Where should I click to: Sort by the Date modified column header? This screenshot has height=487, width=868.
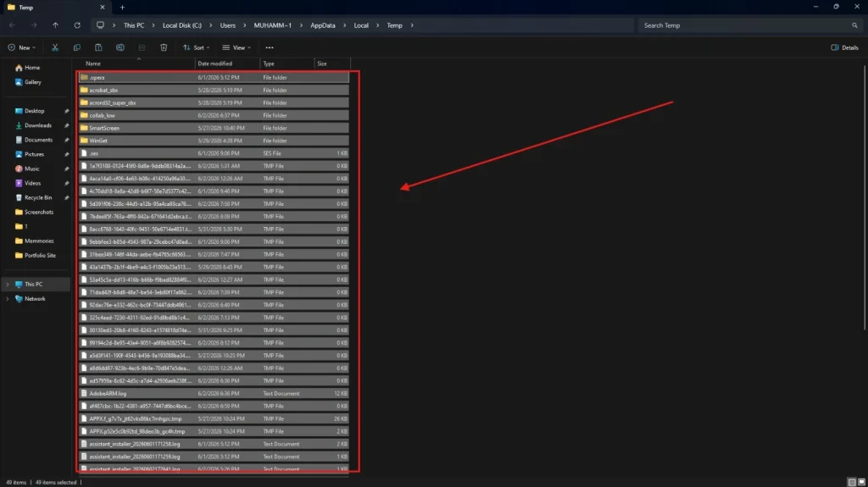click(227, 64)
